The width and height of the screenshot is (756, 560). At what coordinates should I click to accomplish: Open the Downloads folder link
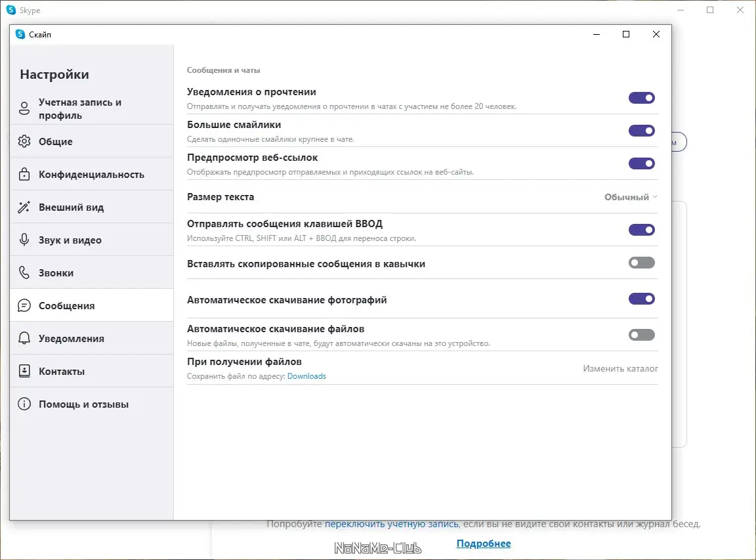pyautogui.click(x=306, y=376)
